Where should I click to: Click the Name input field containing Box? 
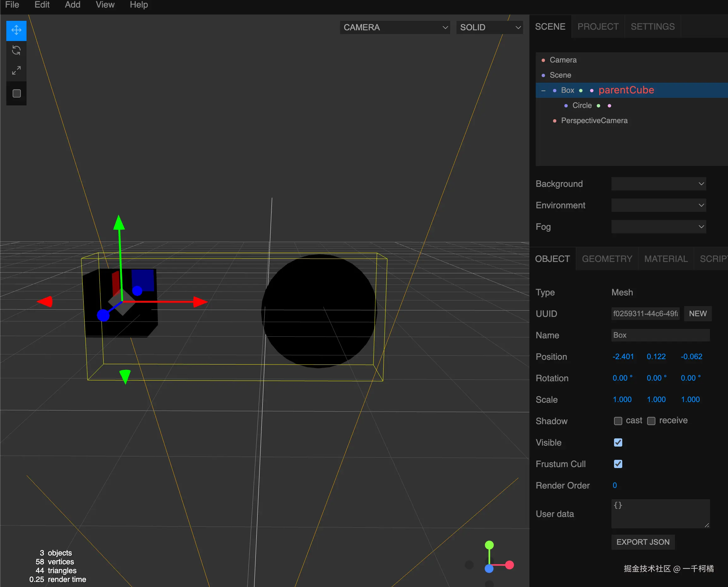[660, 335]
